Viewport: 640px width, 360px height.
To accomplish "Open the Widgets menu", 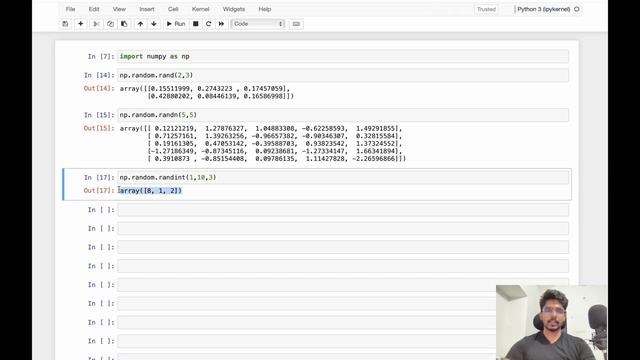I will click(234, 9).
